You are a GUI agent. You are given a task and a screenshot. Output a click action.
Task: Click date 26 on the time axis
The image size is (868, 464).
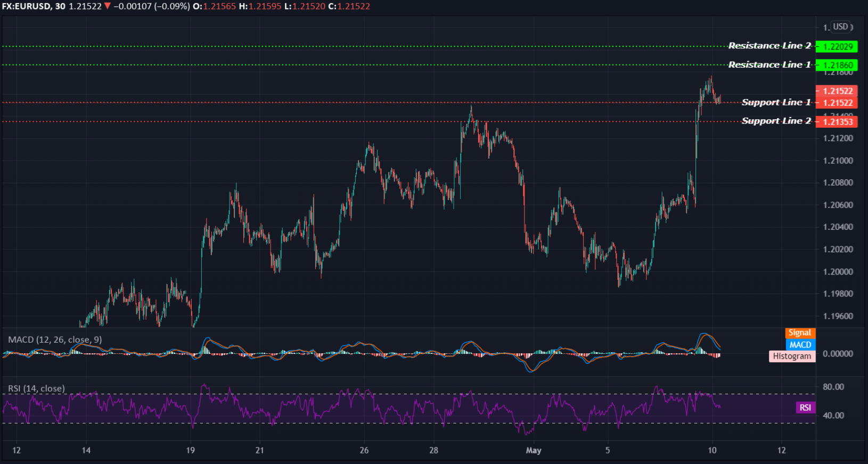(364, 451)
